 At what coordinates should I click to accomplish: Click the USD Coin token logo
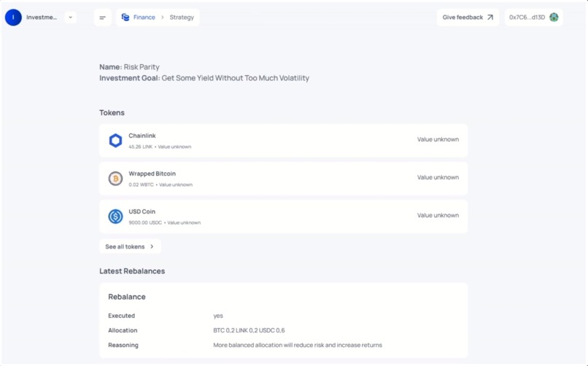pyautogui.click(x=115, y=217)
